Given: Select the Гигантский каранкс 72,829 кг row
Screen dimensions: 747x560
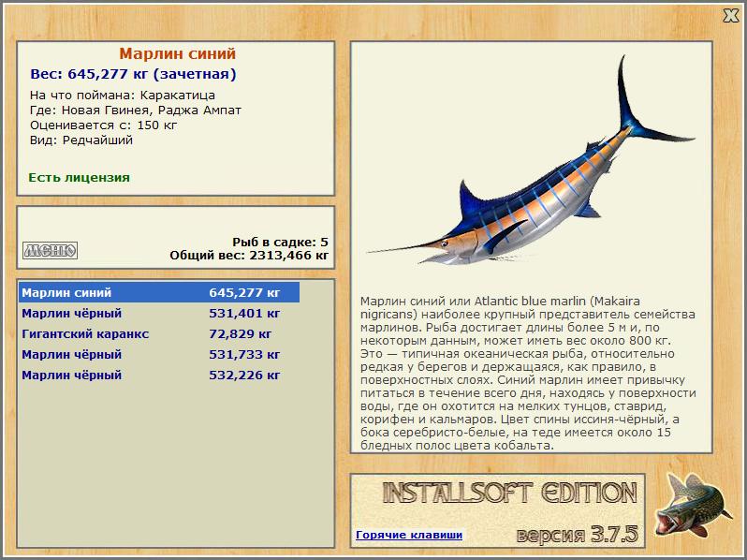Looking at the screenshot, I should click(159, 333).
